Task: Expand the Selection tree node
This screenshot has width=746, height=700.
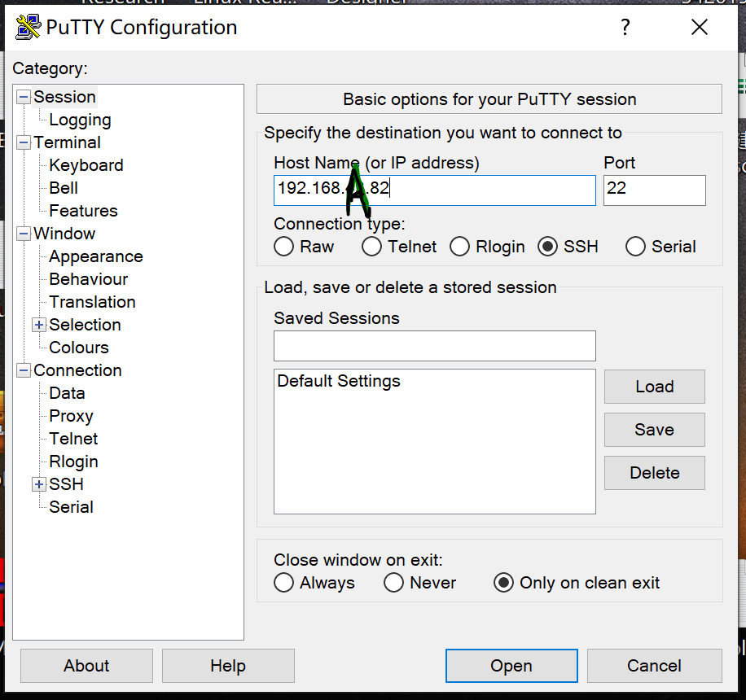Action: [x=39, y=325]
